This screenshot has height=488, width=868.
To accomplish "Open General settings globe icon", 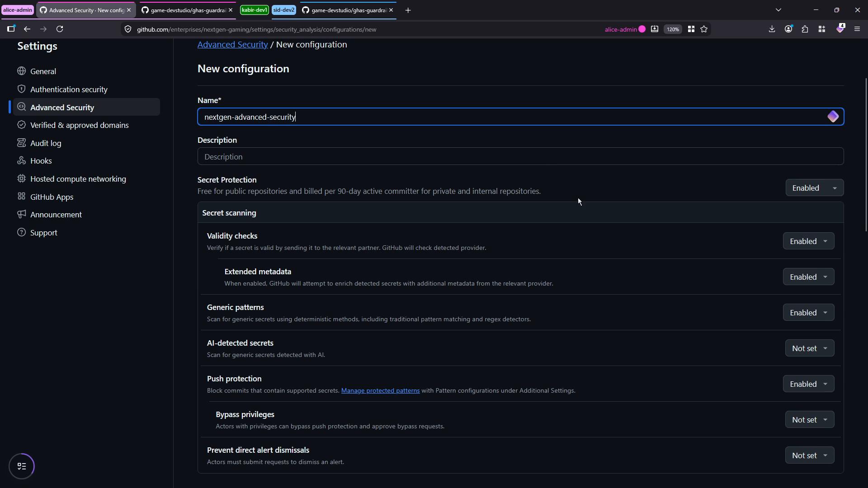I will tap(21, 71).
